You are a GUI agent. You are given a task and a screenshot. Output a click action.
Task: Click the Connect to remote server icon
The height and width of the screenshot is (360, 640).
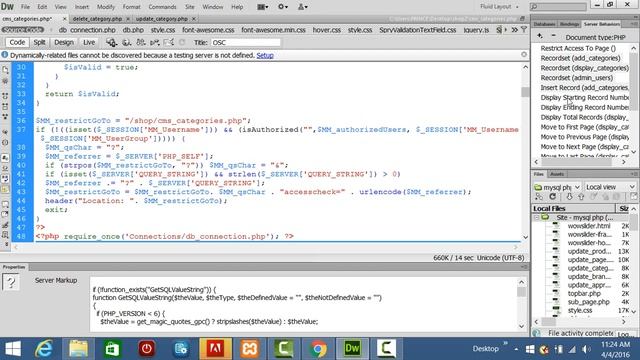point(539,197)
